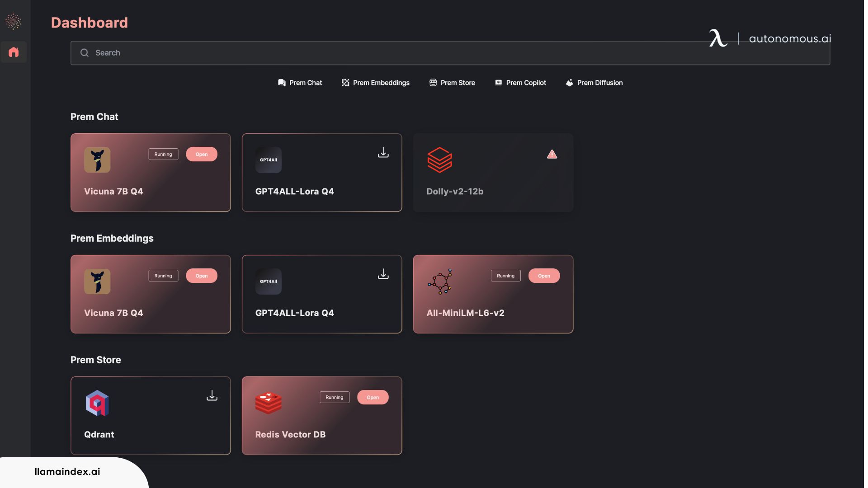Click the magnifier icon in the search bar
Image resolution: width=868 pixels, height=488 pixels.
pos(85,53)
